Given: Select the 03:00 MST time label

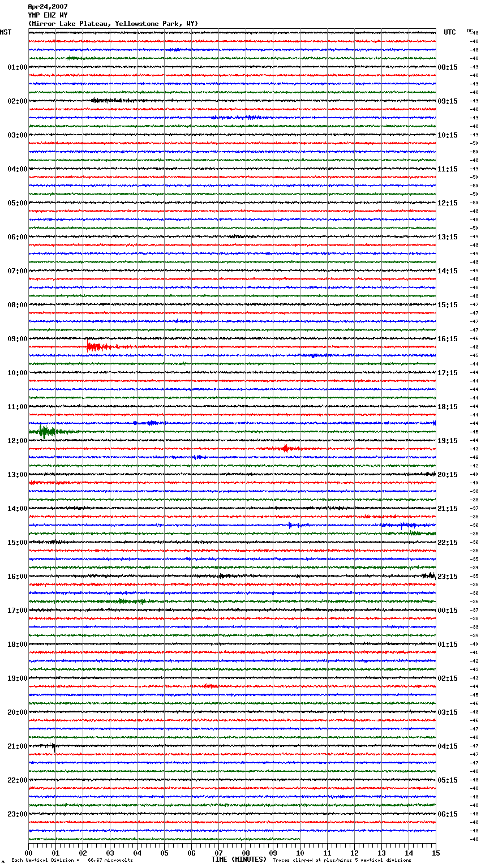Looking at the screenshot, I should coord(18,135).
